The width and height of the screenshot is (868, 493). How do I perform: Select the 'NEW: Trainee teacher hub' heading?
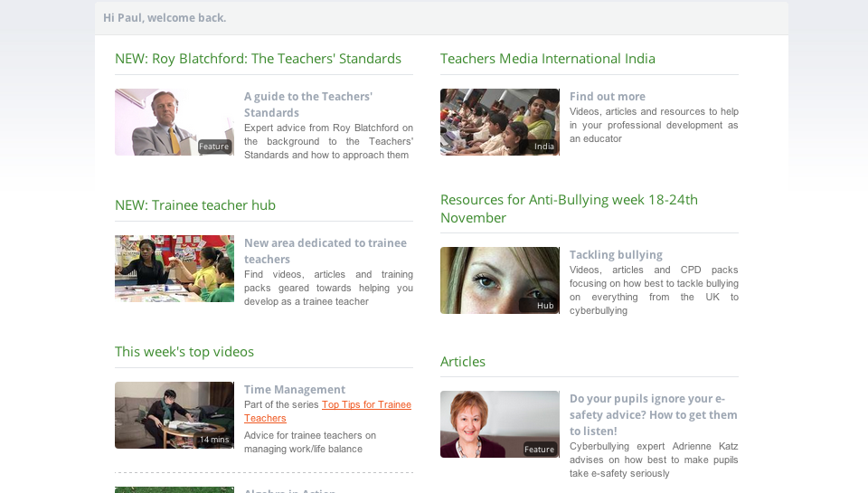click(195, 205)
